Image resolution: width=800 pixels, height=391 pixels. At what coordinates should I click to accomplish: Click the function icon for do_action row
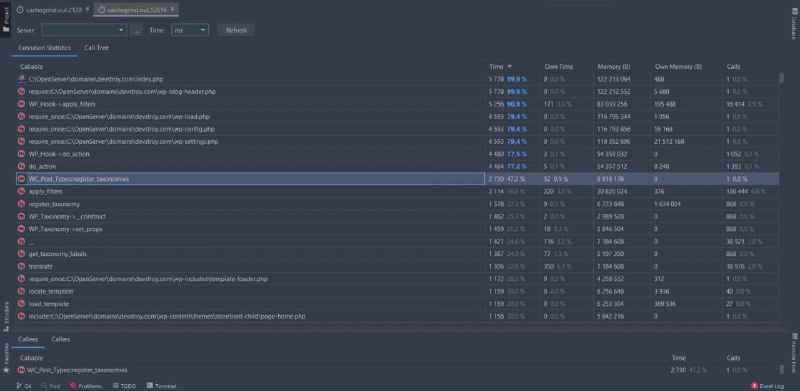(x=21, y=166)
